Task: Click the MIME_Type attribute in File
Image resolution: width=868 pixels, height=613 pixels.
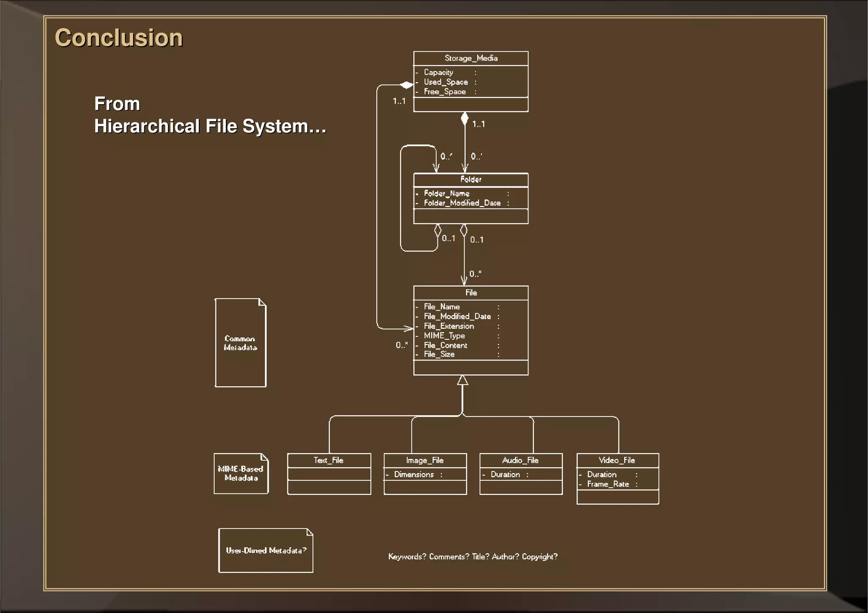Action: pyautogui.click(x=445, y=336)
